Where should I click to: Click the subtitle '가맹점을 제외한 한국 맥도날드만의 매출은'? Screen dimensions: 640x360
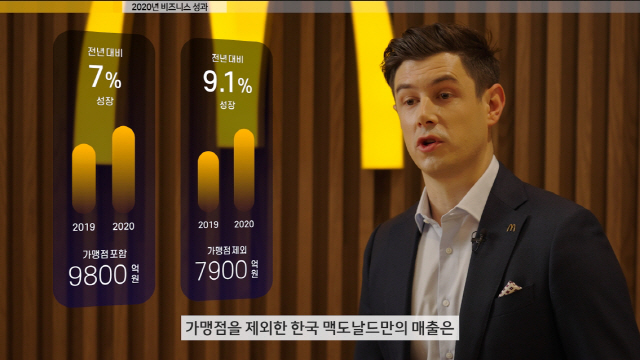(x=320, y=328)
